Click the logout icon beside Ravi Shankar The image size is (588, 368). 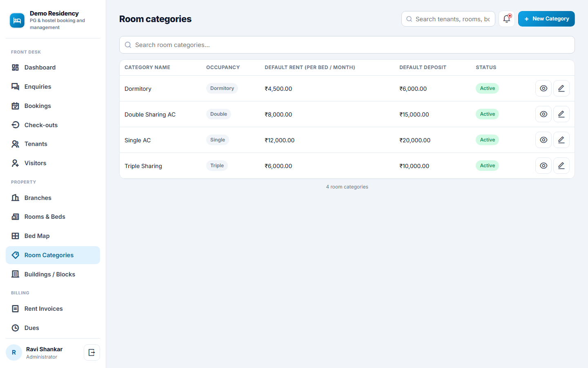pyautogui.click(x=92, y=352)
